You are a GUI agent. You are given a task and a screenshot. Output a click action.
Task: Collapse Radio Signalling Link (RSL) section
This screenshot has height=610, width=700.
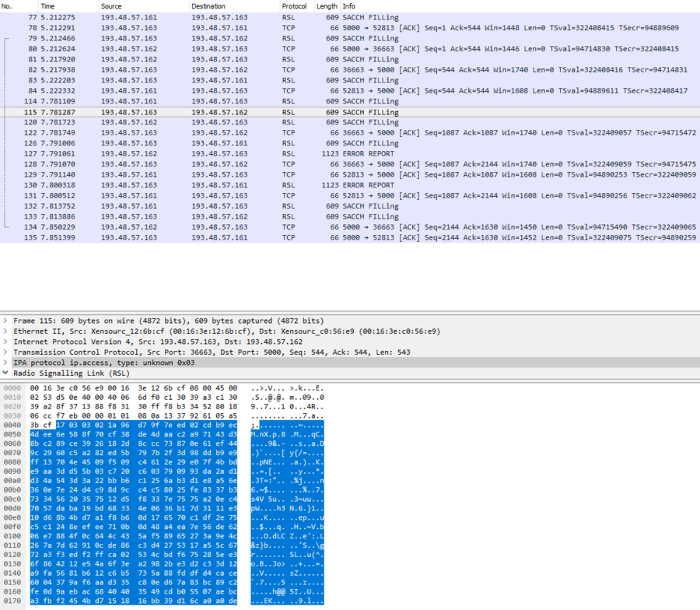pyautogui.click(x=6, y=373)
